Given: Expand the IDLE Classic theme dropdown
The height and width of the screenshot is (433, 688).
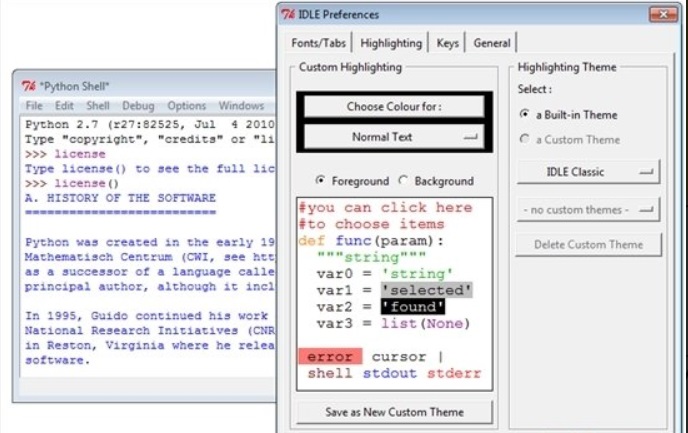Looking at the screenshot, I should tap(588, 172).
